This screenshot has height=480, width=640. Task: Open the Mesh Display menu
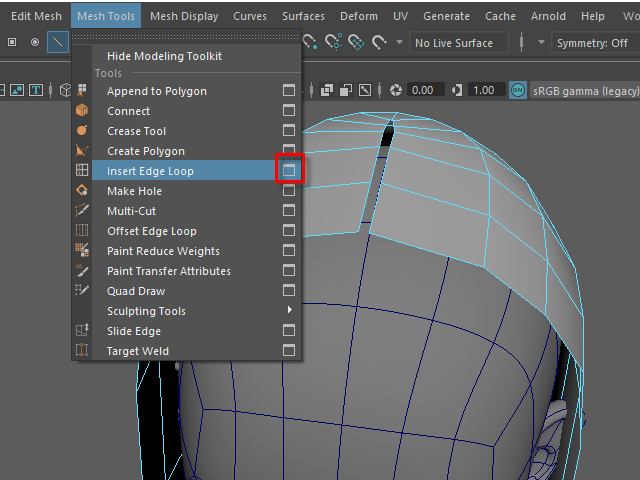tap(184, 16)
